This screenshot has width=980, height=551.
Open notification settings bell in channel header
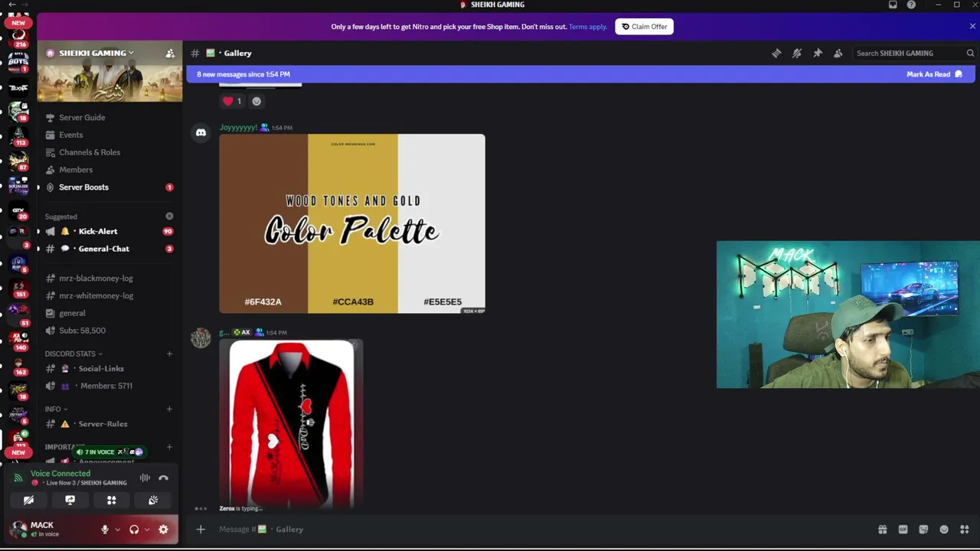[797, 53]
